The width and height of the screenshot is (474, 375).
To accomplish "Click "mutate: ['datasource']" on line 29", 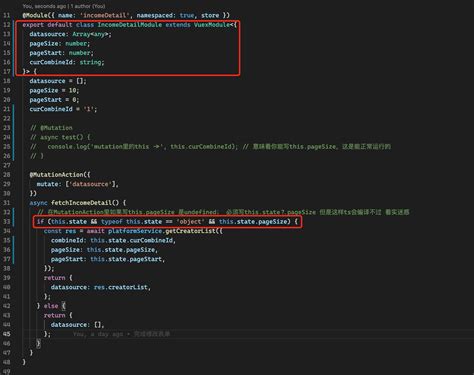I will tap(76, 184).
